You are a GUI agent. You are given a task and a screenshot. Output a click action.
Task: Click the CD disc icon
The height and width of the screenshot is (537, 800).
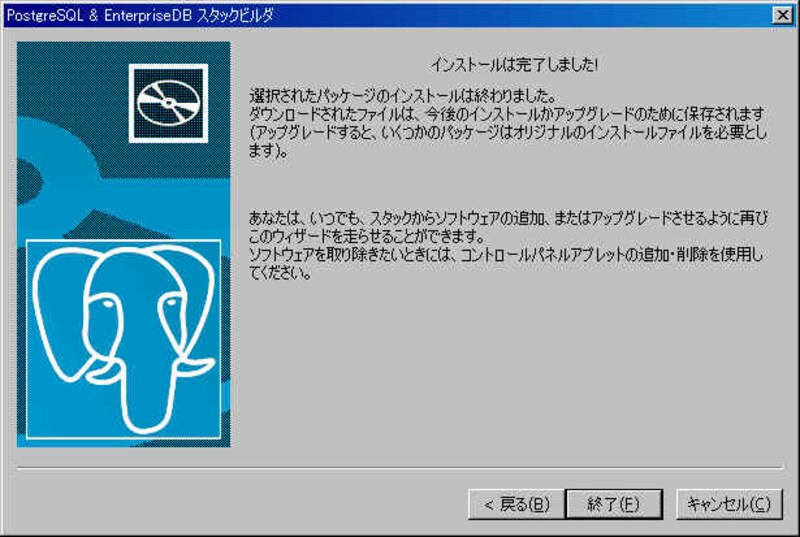click(168, 104)
